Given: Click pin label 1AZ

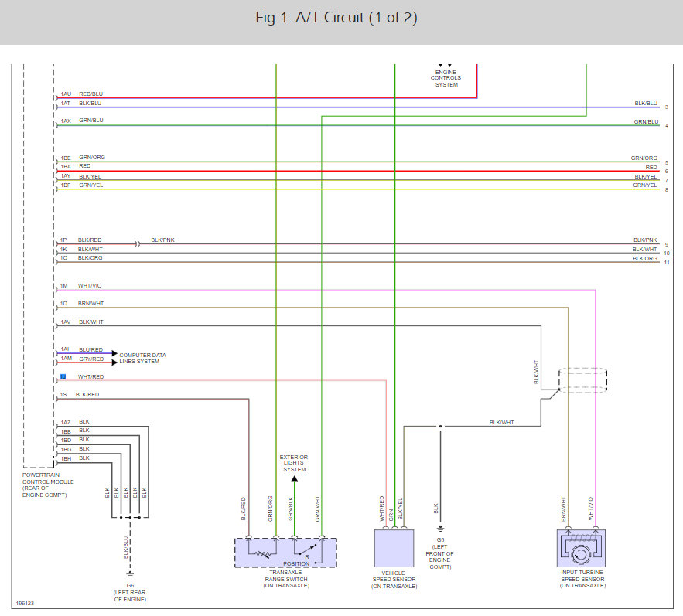Looking at the screenshot, I should (x=66, y=422).
